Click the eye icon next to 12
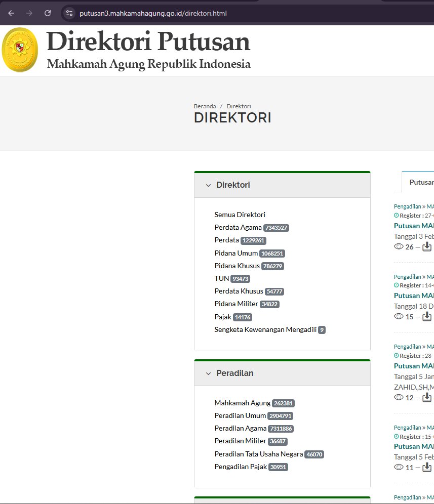Screen dimensions: 434x504 coord(399,397)
